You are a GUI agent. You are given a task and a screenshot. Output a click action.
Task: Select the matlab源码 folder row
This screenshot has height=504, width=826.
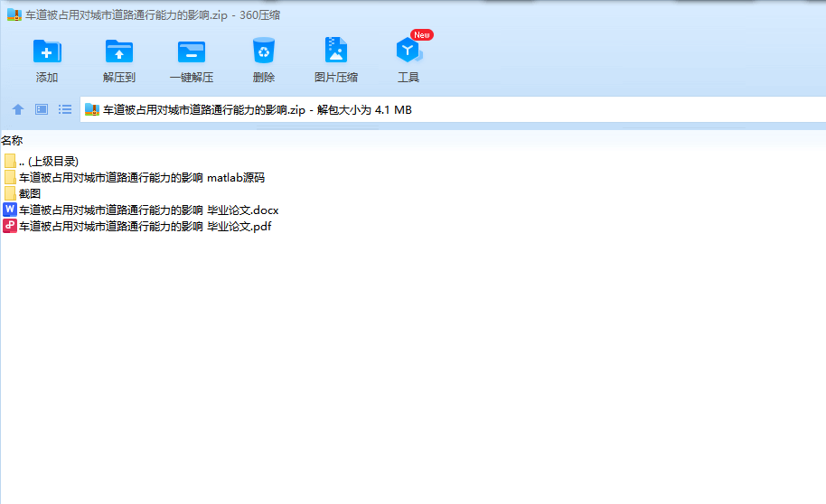pos(134,177)
